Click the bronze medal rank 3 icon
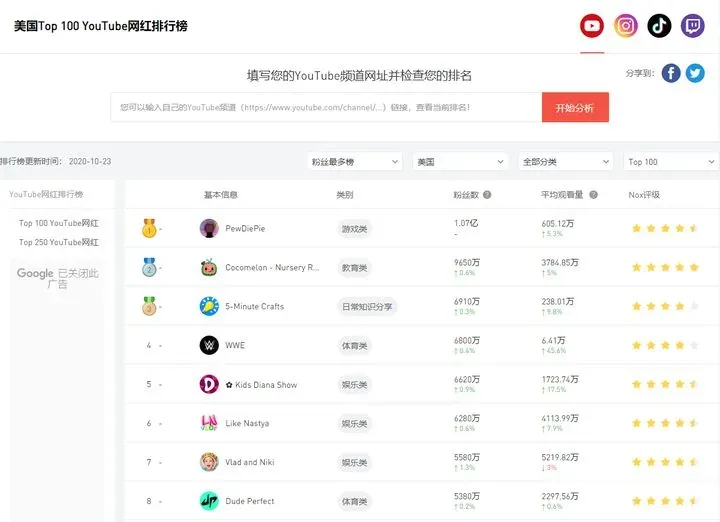The image size is (720, 522). 149,306
